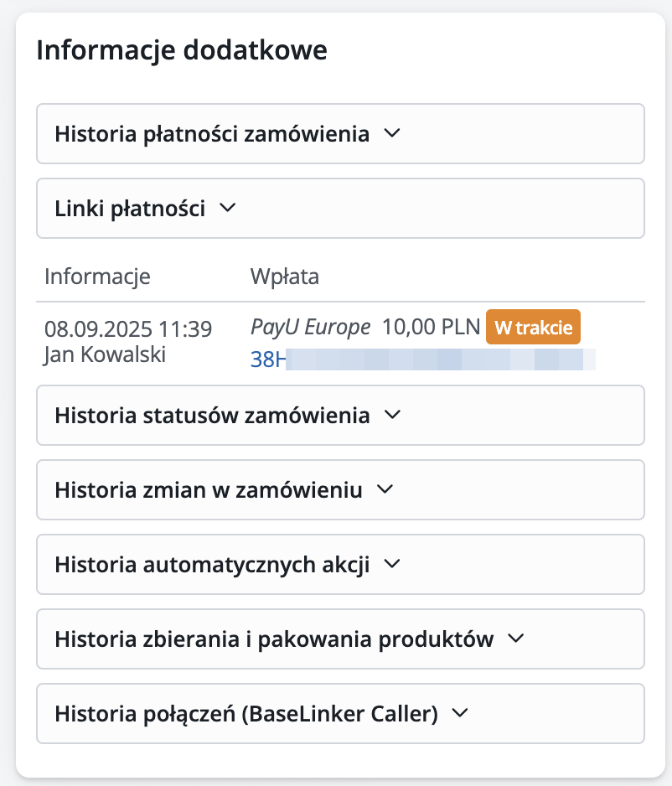Click the chevron next to Historia zmian w zamówieniu
Viewport: 672px width, 786px height.
point(385,490)
